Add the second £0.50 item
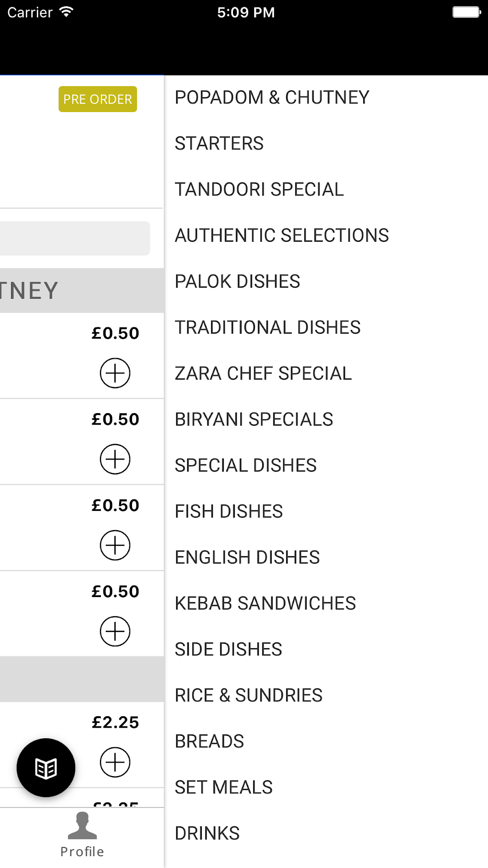 coord(115,459)
